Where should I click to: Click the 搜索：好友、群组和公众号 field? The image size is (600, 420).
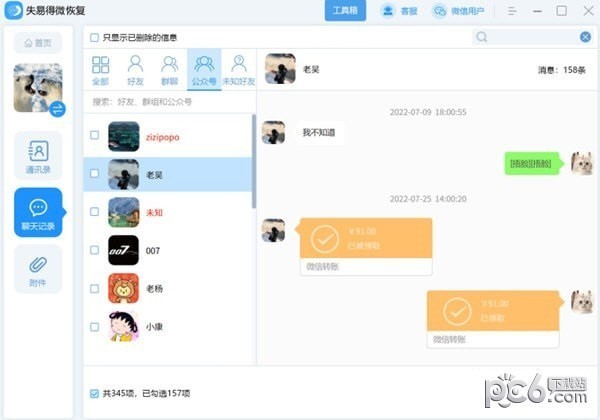pos(170,102)
